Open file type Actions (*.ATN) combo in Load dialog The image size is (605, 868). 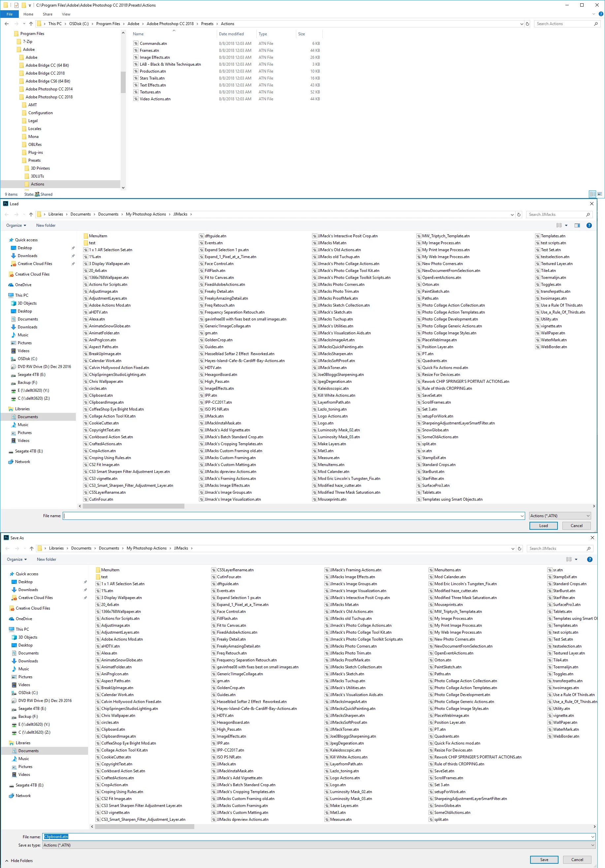click(560, 516)
